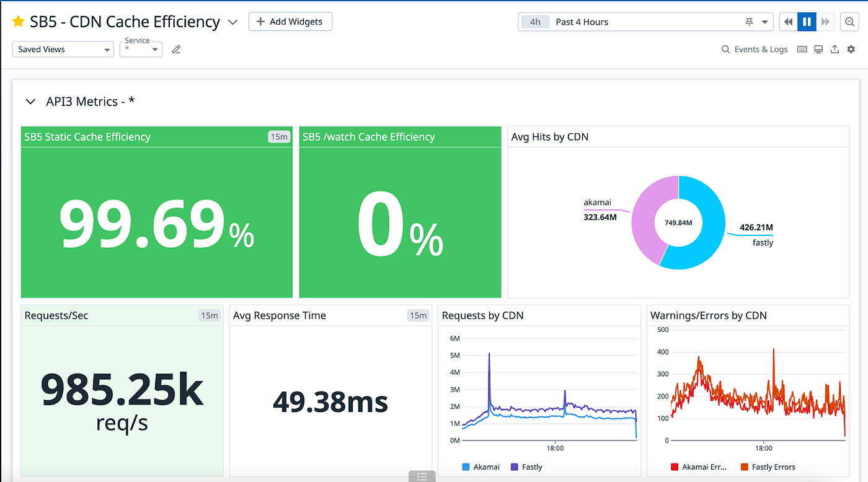Viewport: 868px width, 482px height.
Task: Open dashboard title dropdown chevron
Action: point(232,22)
